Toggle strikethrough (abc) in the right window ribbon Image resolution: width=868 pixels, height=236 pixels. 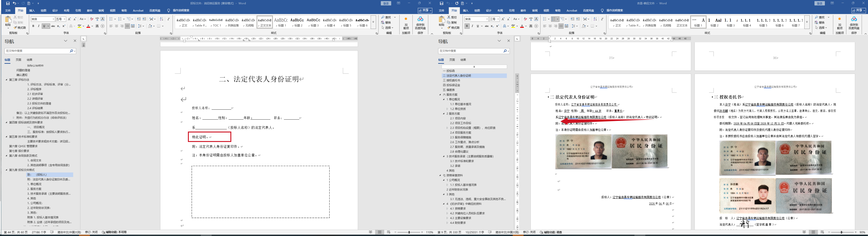coord(487,26)
